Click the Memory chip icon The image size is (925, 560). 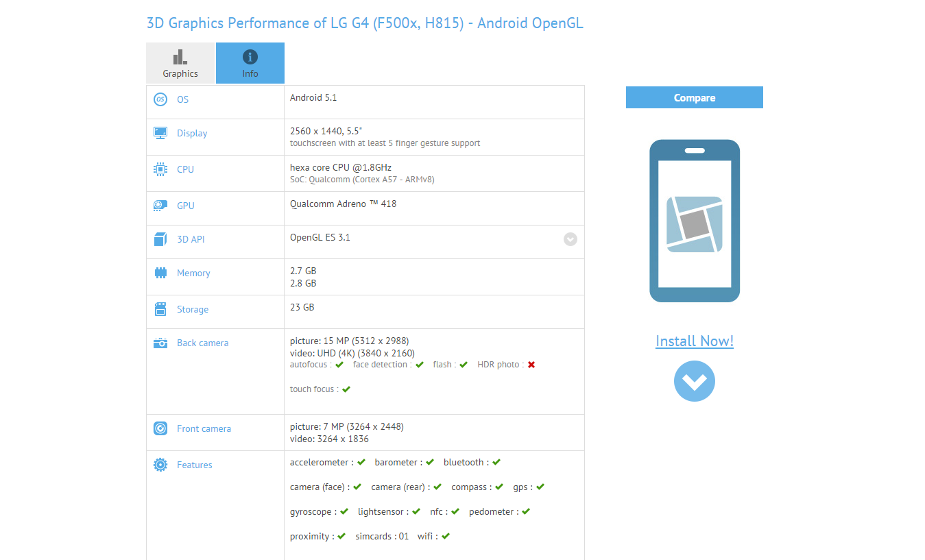point(160,273)
